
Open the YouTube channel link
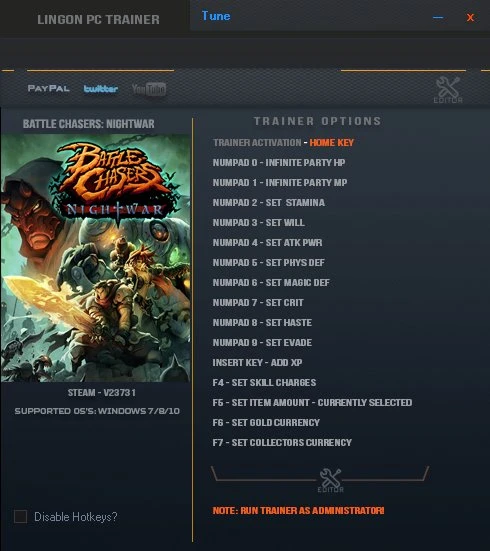(149, 89)
